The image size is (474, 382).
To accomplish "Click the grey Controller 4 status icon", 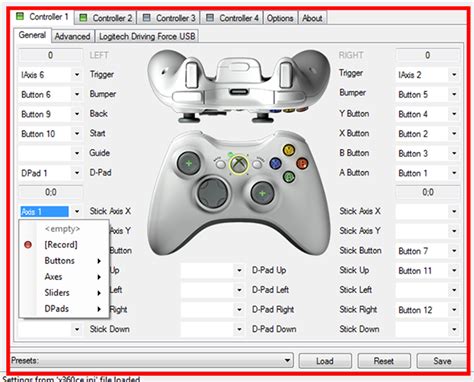I will tap(210, 17).
